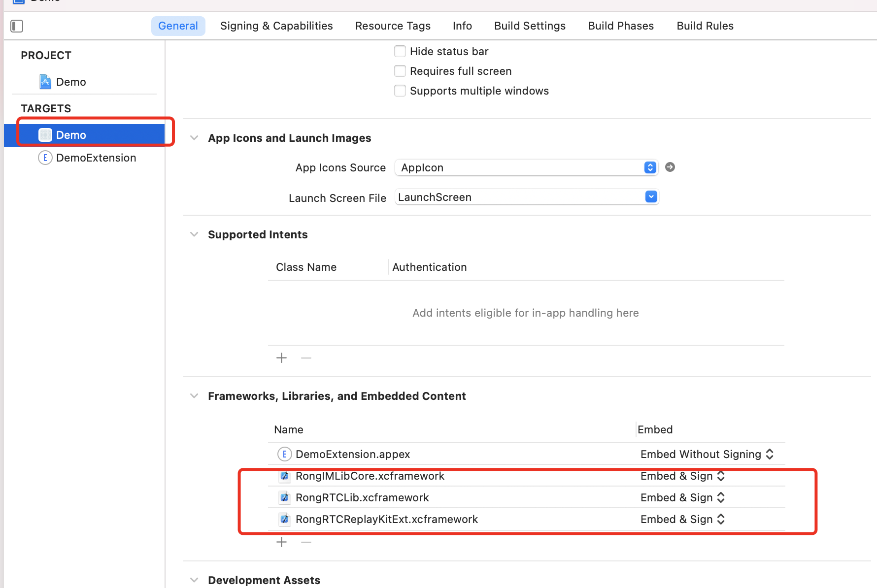Select the RongRTCLib.xcframework row
This screenshot has height=588, width=877.
click(527, 497)
